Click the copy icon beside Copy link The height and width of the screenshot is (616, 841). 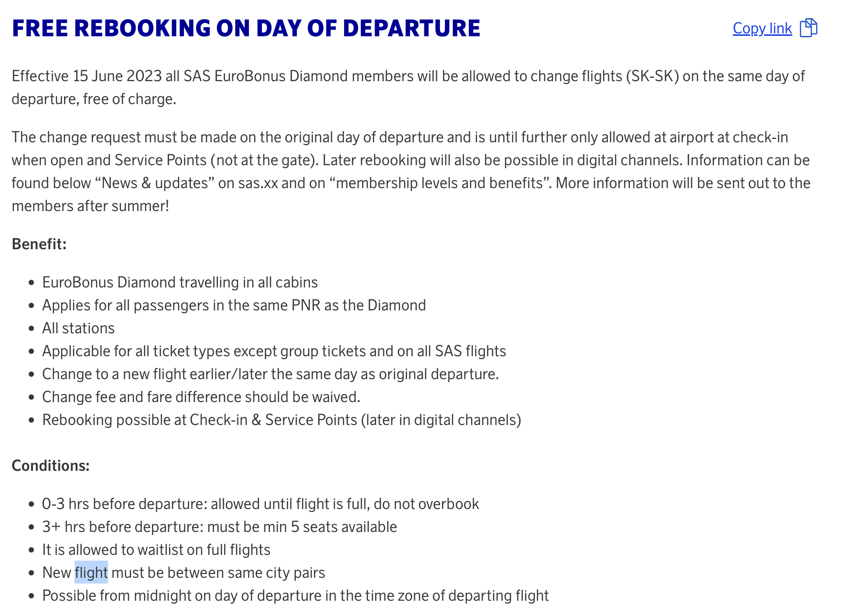tap(809, 28)
